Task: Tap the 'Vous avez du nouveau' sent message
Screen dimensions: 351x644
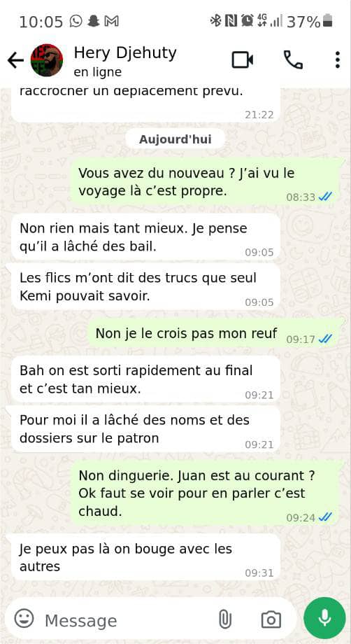Action: pos(205,182)
